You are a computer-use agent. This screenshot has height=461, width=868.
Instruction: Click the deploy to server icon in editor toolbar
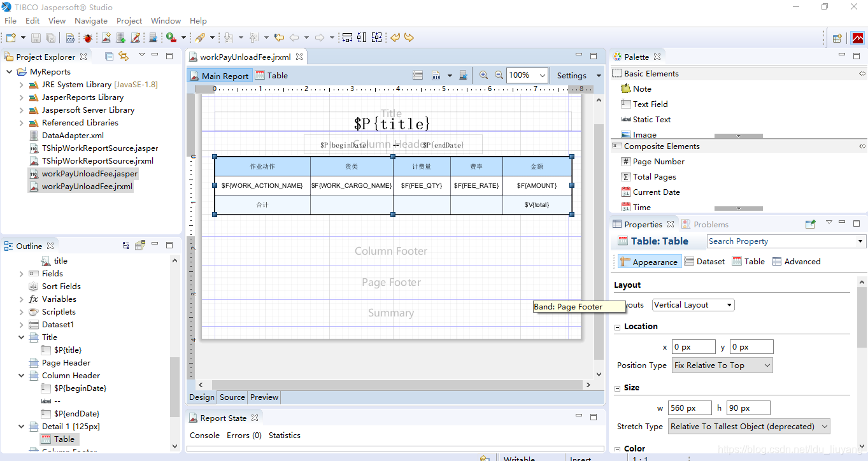[x=464, y=75]
